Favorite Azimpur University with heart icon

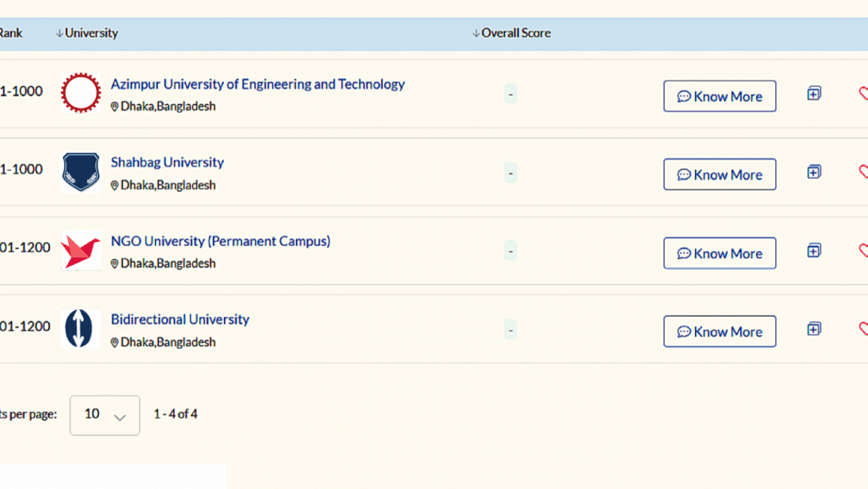pyautogui.click(x=863, y=94)
